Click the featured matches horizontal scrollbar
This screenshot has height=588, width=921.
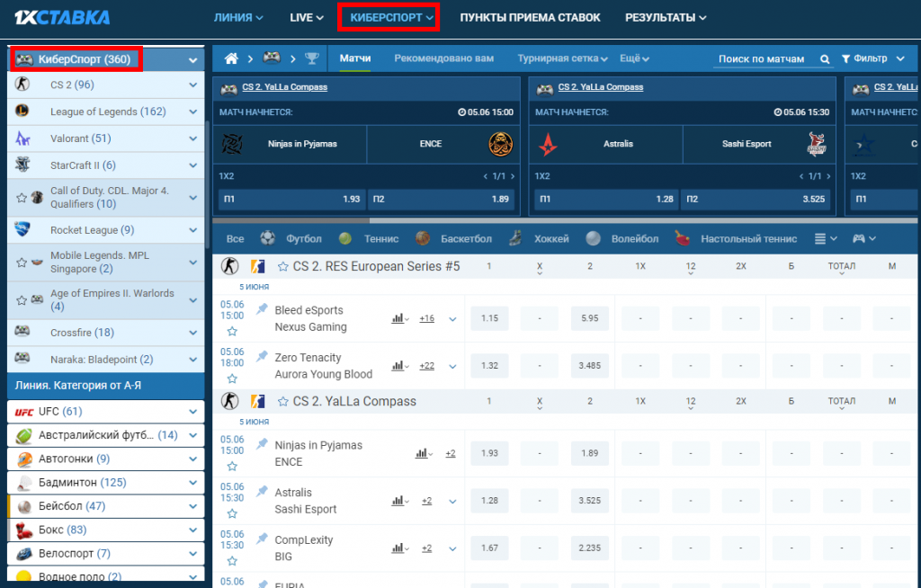click(x=291, y=221)
